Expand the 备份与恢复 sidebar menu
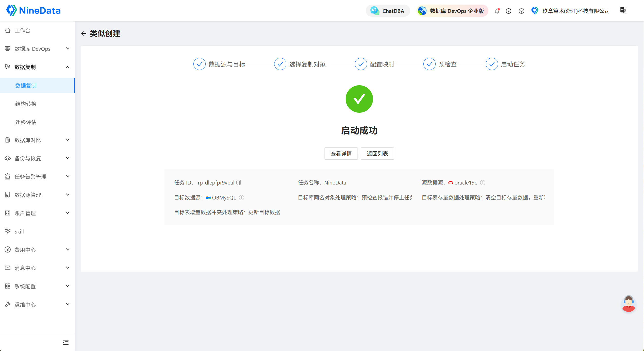 coord(37,158)
